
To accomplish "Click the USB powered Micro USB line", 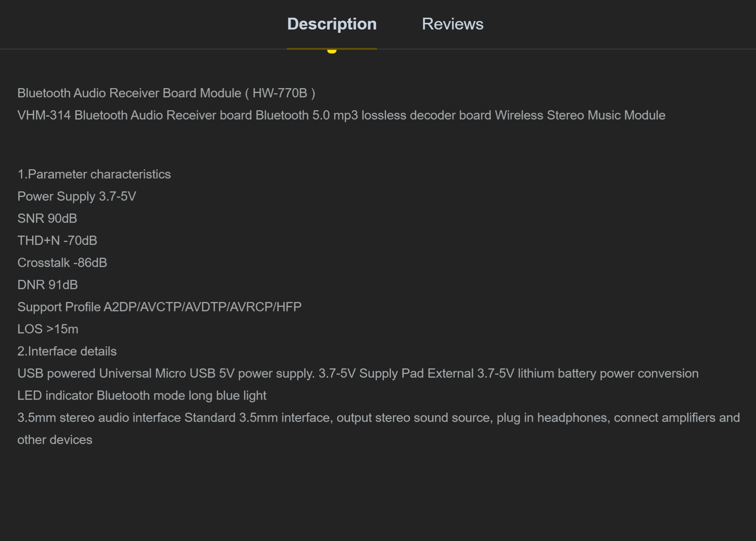I will (358, 373).
